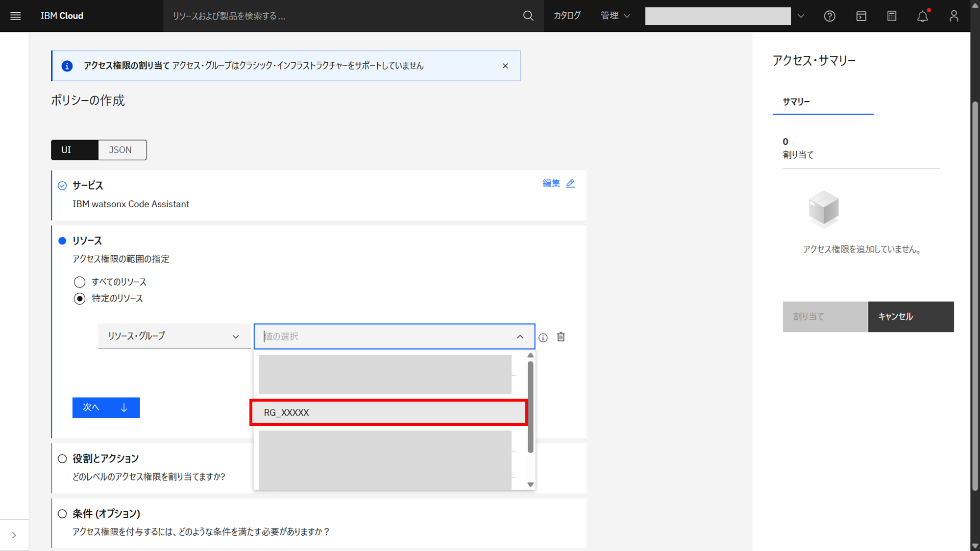
Task: Click the 次へ button
Action: point(106,407)
